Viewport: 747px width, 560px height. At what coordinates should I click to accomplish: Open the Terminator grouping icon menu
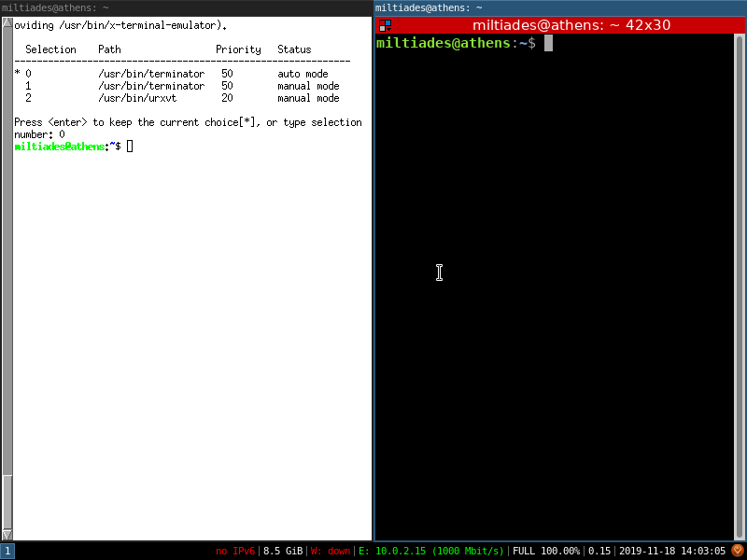tap(385, 25)
